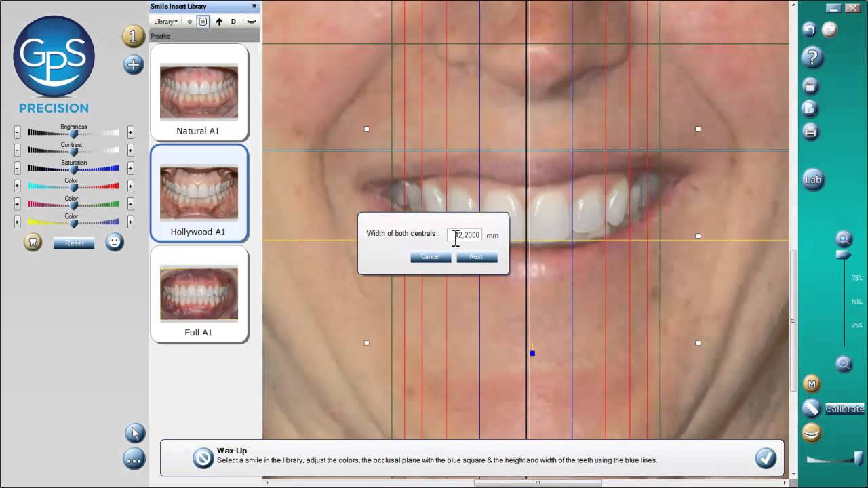Click the upper magnifier zoom icon
The image size is (868, 488).
point(844,238)
